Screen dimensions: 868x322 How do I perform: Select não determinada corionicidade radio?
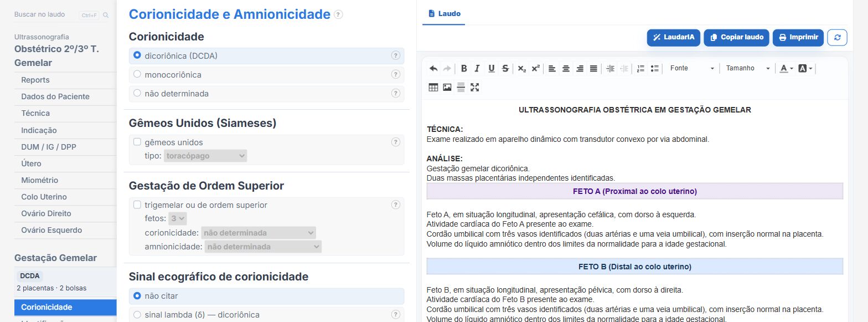(137, 93)
